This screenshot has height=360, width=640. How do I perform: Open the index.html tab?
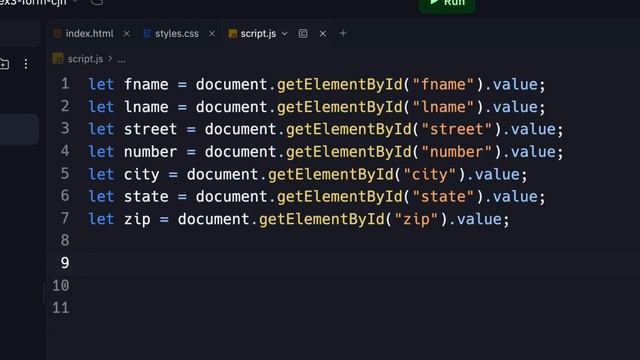coord(89,33)
